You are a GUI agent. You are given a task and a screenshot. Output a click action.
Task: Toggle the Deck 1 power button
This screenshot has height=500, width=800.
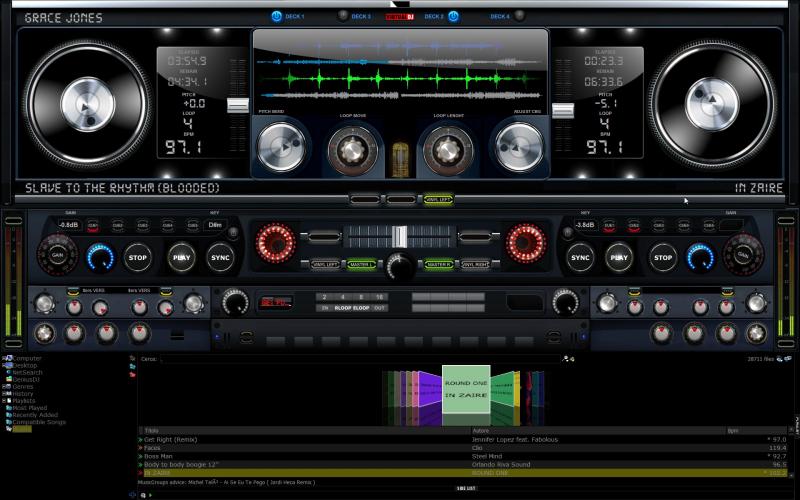click(277, 16)
